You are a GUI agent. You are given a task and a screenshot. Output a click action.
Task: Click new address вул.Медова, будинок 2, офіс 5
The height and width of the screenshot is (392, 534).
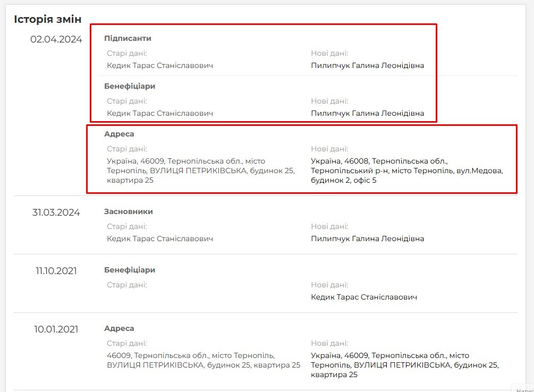407,171
